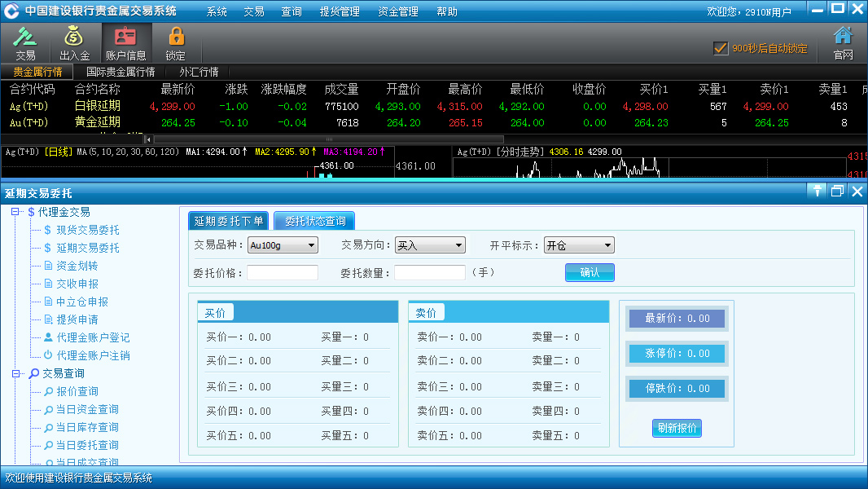Image resolution: width=868 pixels, height=489 pixels.
Task: Click the CCB logo in title bar
Action: point(11,11)
